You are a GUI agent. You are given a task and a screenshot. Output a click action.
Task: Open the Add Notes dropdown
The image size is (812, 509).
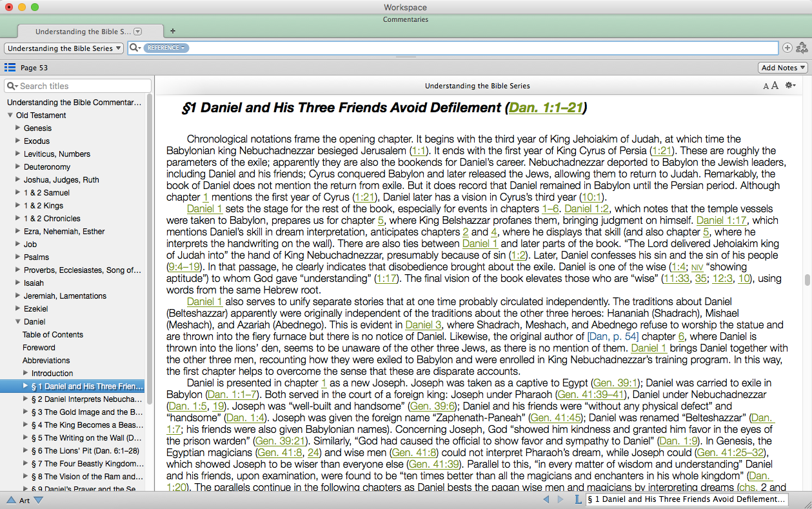coord(783,68)
